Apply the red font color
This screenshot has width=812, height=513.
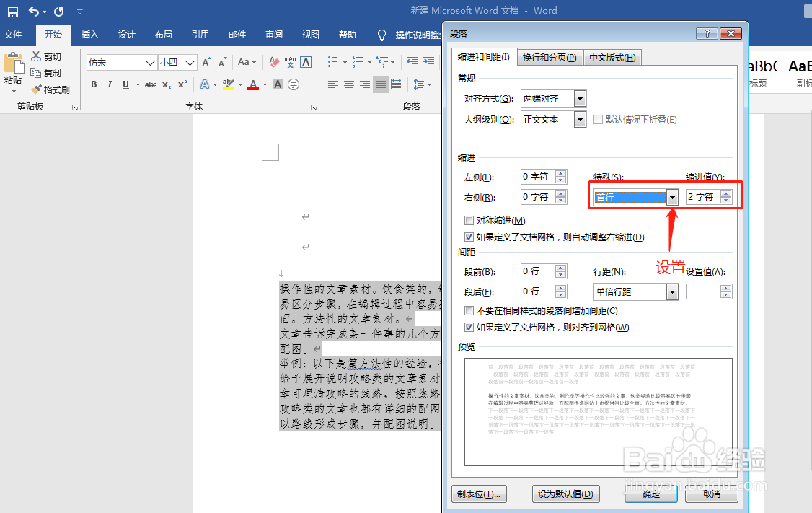252,84
